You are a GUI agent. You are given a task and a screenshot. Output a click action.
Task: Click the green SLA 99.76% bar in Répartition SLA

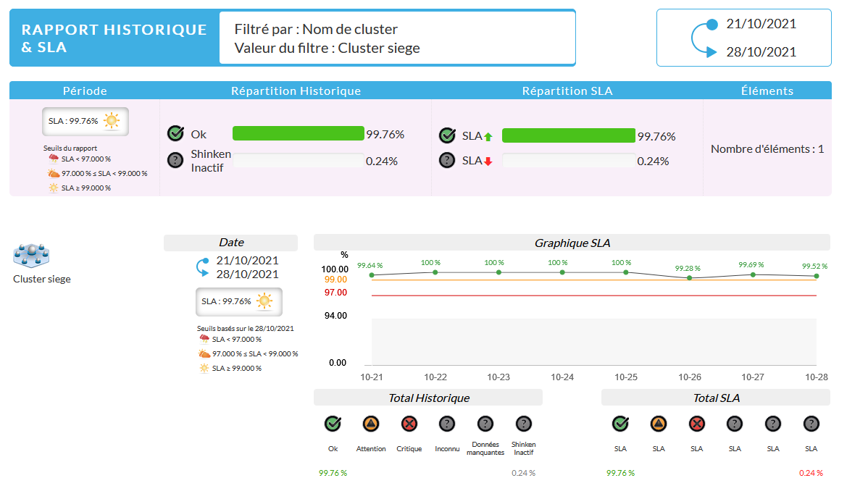coord(568,135)
